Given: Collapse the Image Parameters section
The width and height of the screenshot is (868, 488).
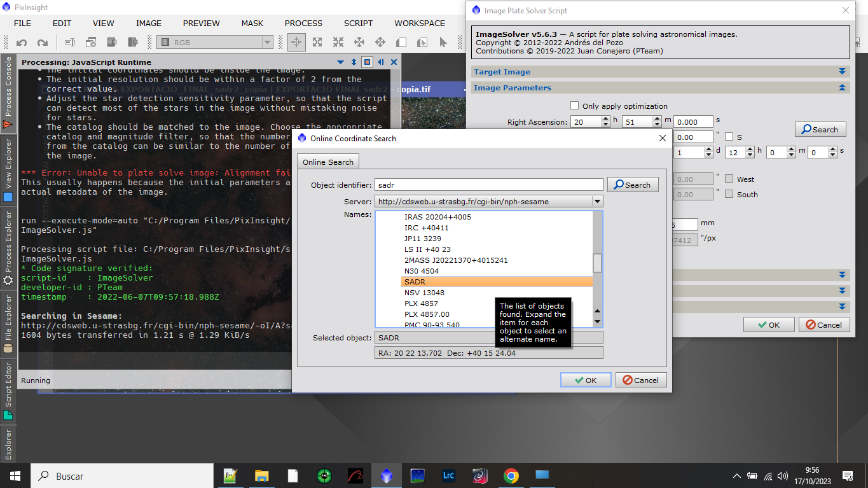Looking at the screenshot, I should point(842,88).
